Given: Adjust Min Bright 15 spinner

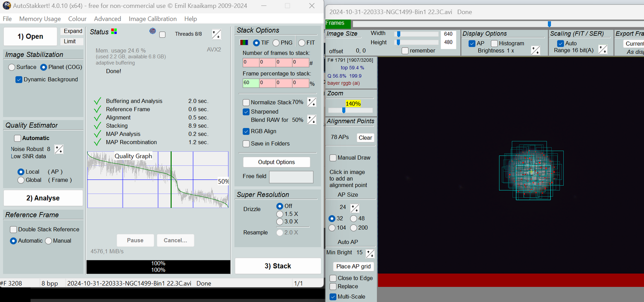Looking at the screenshot, I should [370, 253].
